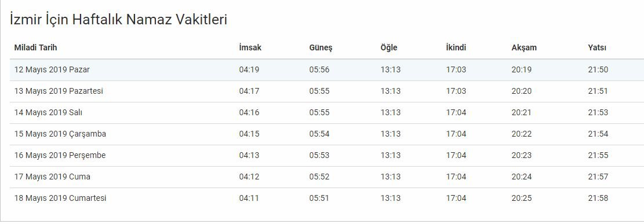Click the Güneş column header

pos(321,48)
